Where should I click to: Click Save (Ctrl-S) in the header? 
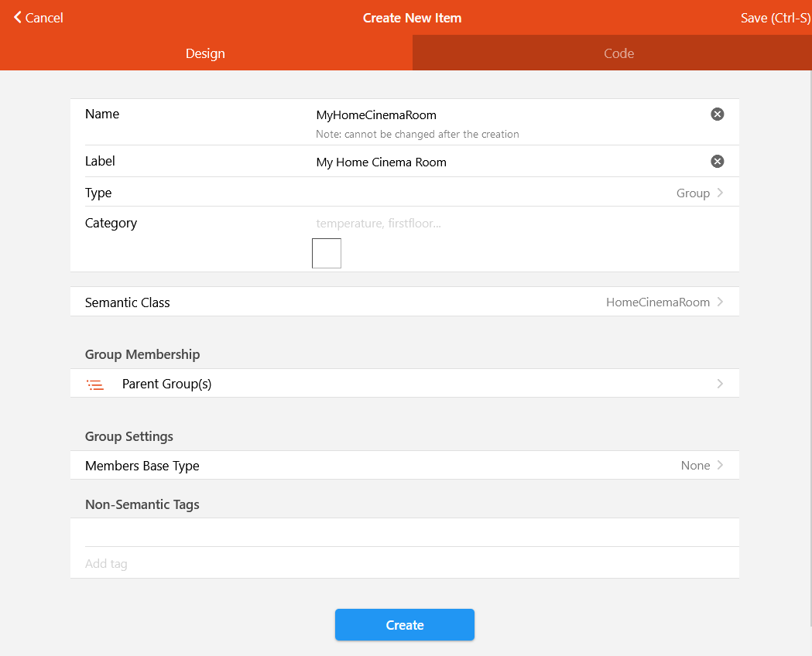pos(775,18)
